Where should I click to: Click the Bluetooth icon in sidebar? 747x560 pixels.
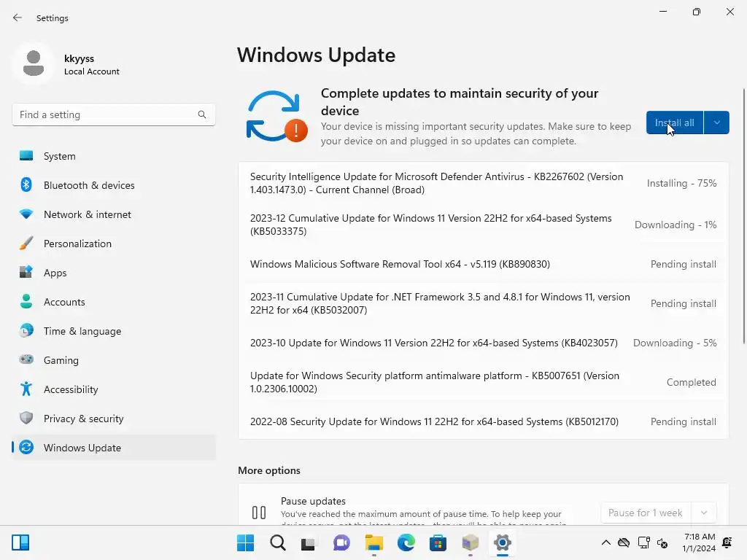coord(26,184)
